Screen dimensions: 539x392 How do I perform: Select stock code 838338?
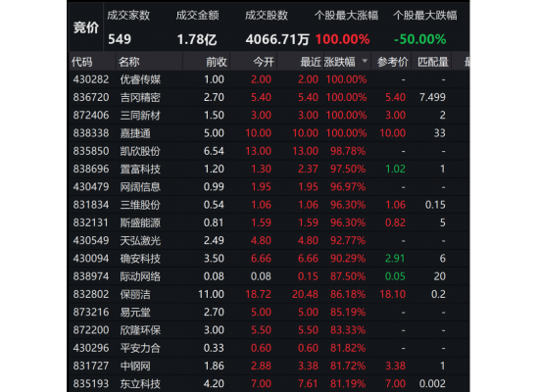pos(91,133)
